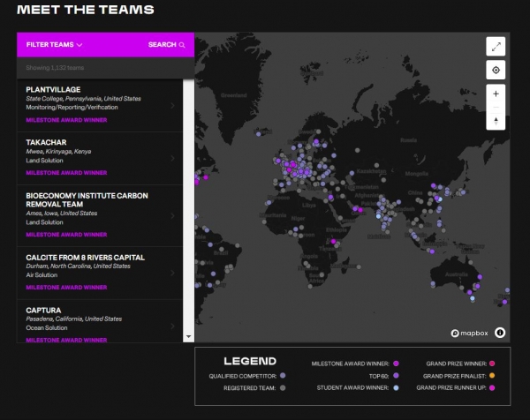
Task: Click the Kenya milestone winner map marker
Action: click(x=333, y=242)
